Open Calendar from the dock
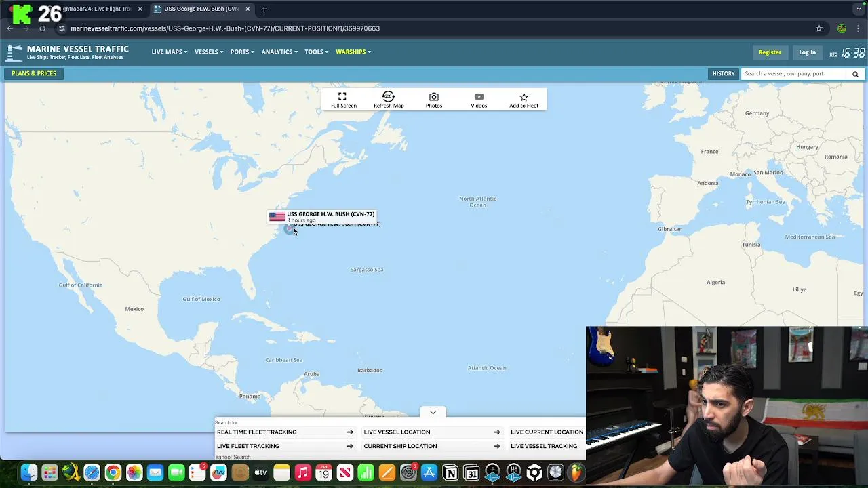This screenshot has width=868, height=488. pos(323,472)
